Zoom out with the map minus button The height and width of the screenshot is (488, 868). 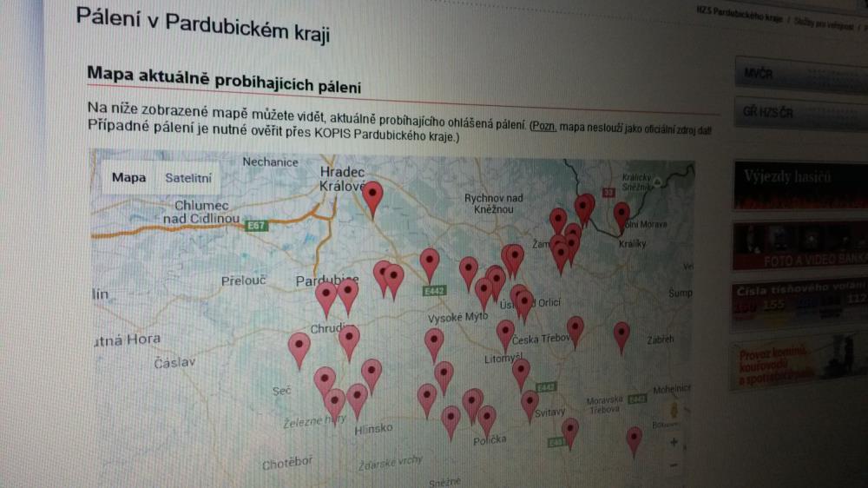pos(674,465)
